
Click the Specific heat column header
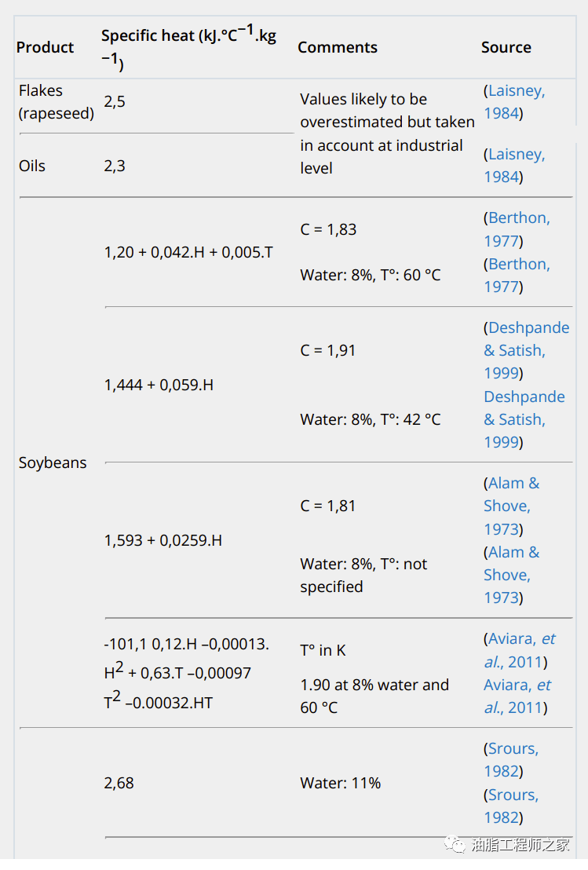coord(188,47)
